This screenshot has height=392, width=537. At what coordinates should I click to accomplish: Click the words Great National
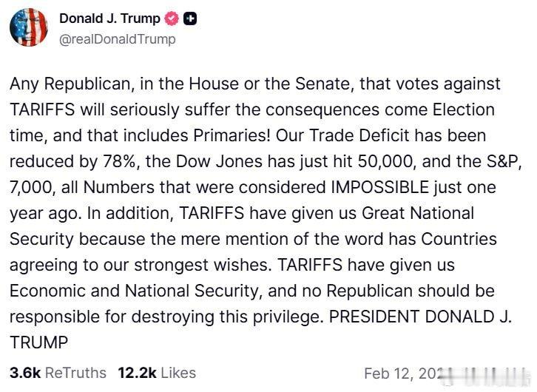pyautogui.click(x=417, y=214)
